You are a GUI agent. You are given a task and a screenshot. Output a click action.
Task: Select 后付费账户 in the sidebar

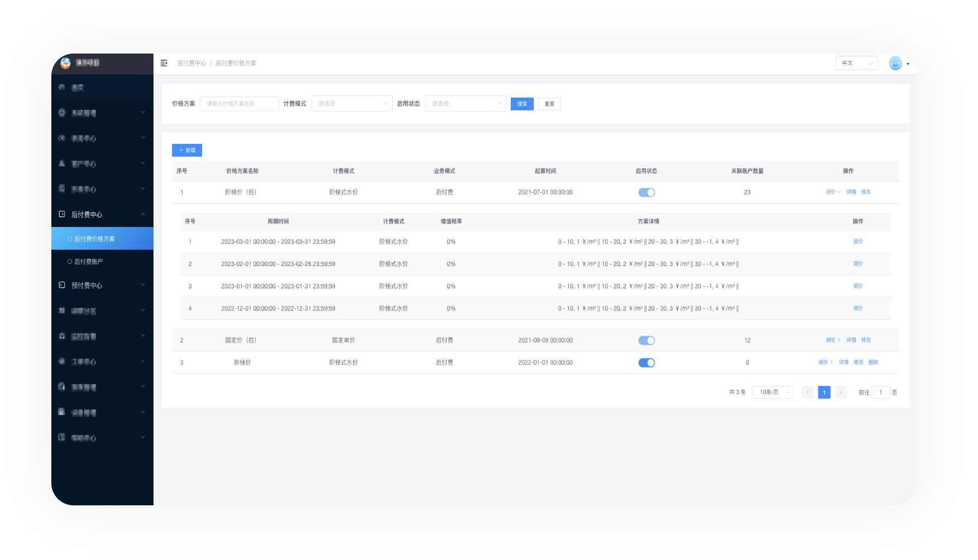click(102, 261)
